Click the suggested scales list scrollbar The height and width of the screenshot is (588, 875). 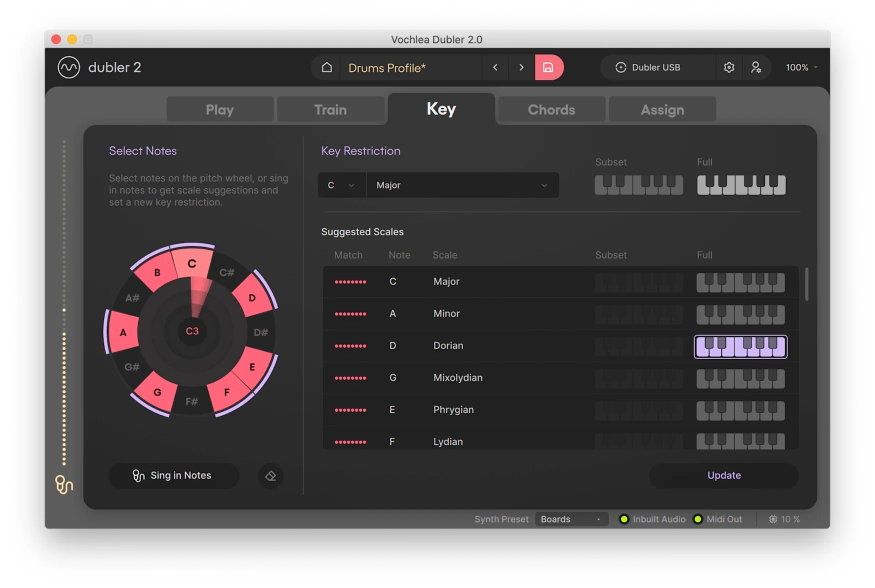pos(806,284)
